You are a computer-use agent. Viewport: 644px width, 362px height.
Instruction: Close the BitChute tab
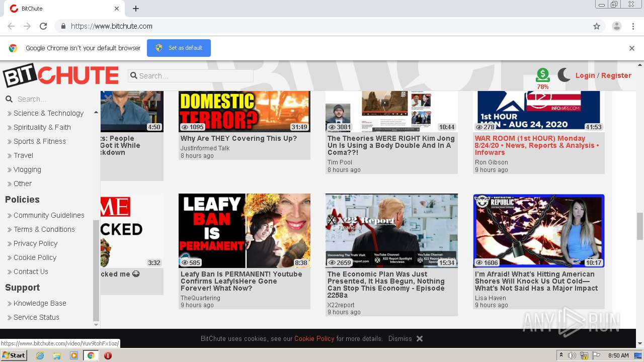tap(117, 9)
